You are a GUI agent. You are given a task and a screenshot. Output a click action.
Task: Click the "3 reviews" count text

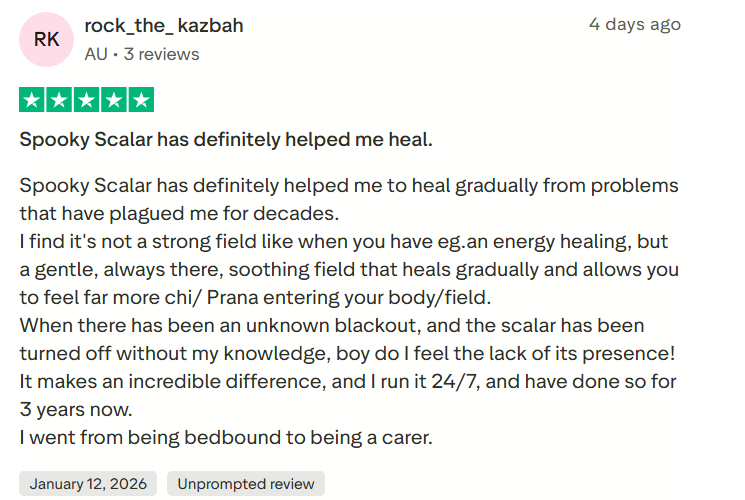159,54
